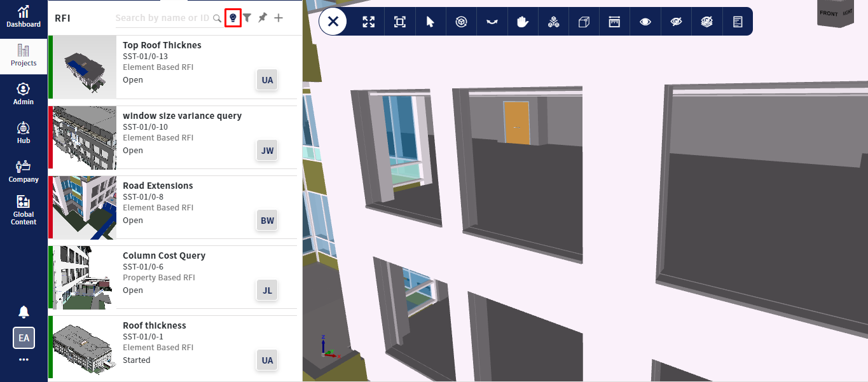Select the 'Road Extensions' RFI title
The height and width of the screenshot is (382, 868).
click(x=158, y=186)
